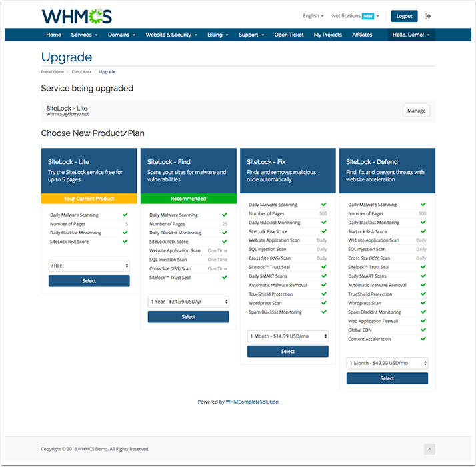Click Number of Pages row in SiteLock - Defend
The width and height of the screenshot is (476, 467).
click(x=387, y=213)
